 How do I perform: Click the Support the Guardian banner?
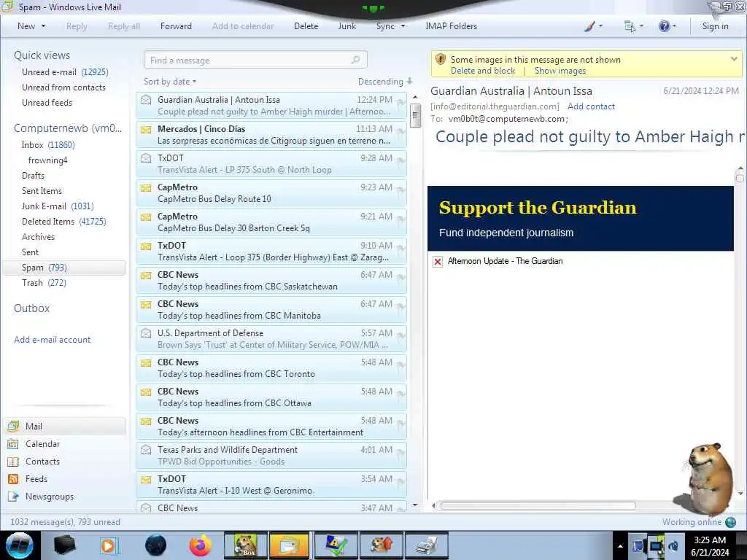point(580,219)
